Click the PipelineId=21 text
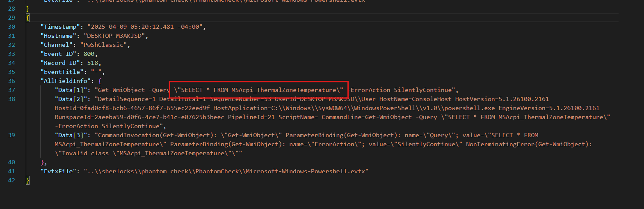Screen dimensions: 644x209 [x=251, y=117]
